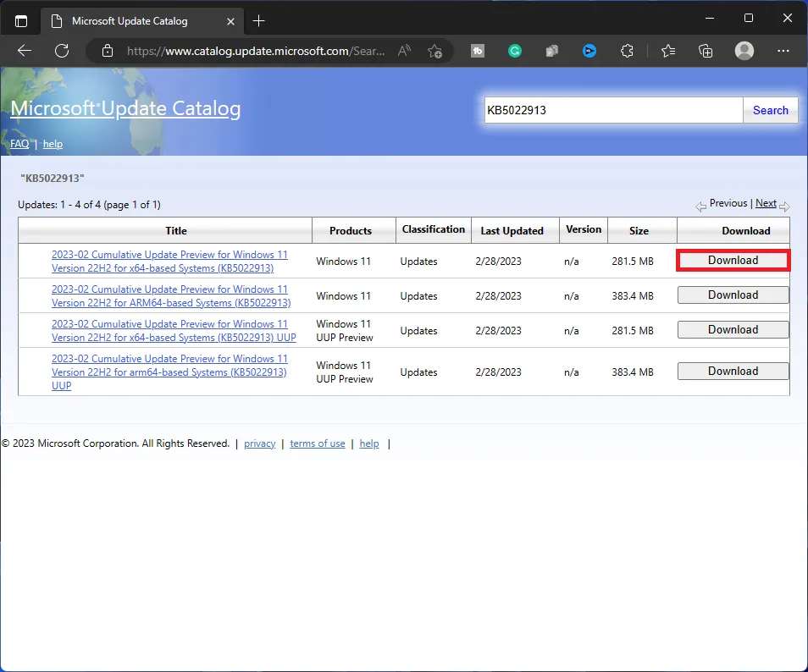Screen dimensions: 808x672
Task: Add this page to favorites star icon
Action: click(x=435, y=51)
